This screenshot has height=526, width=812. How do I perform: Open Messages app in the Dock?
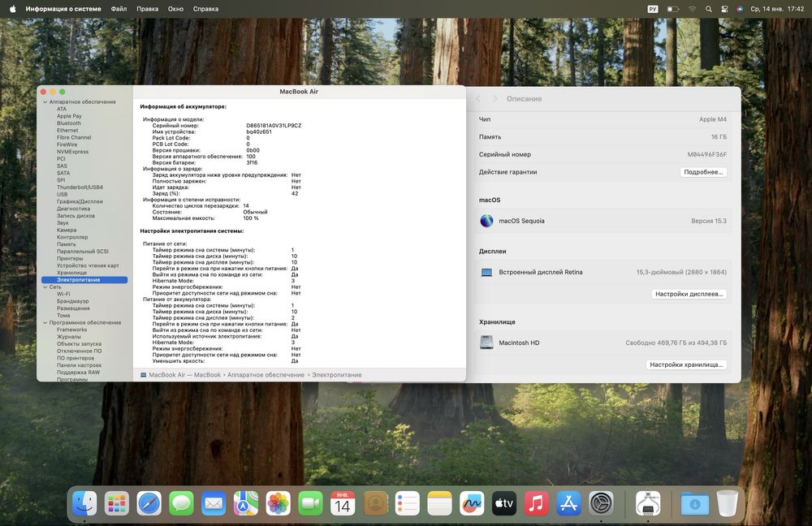(181, 502)
